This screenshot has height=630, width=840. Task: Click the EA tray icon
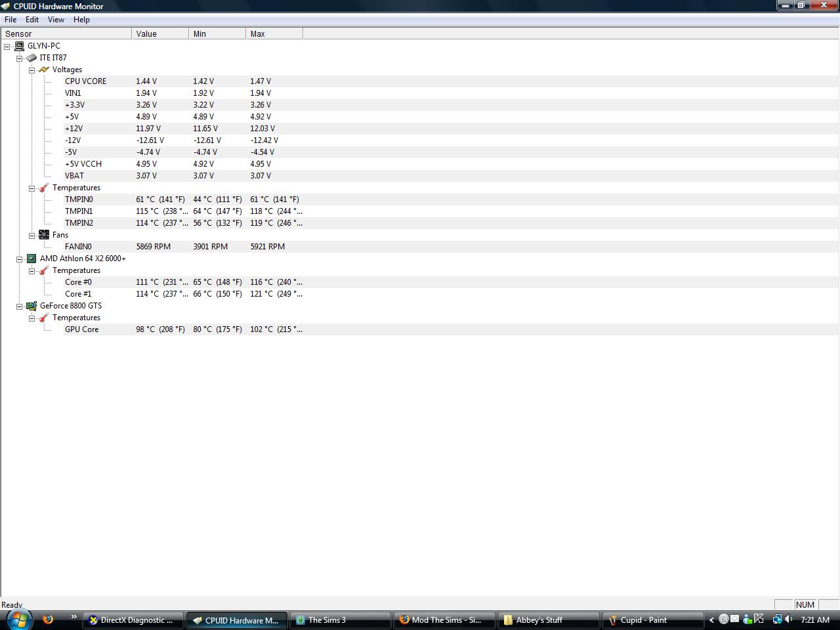(x=723, y=619)
